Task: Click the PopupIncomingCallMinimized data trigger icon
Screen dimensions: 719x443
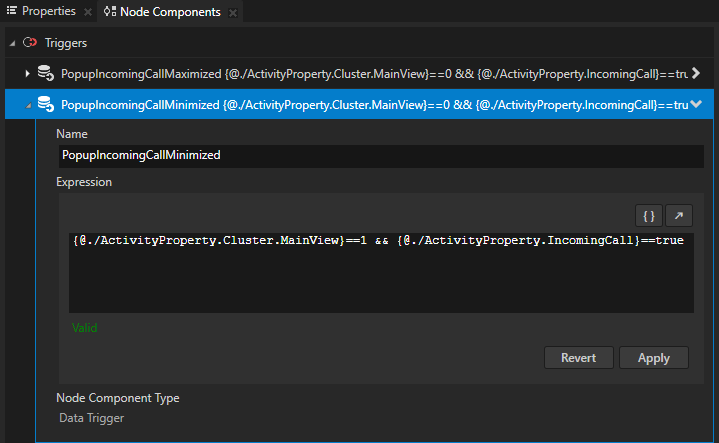Action: point(45,104)
